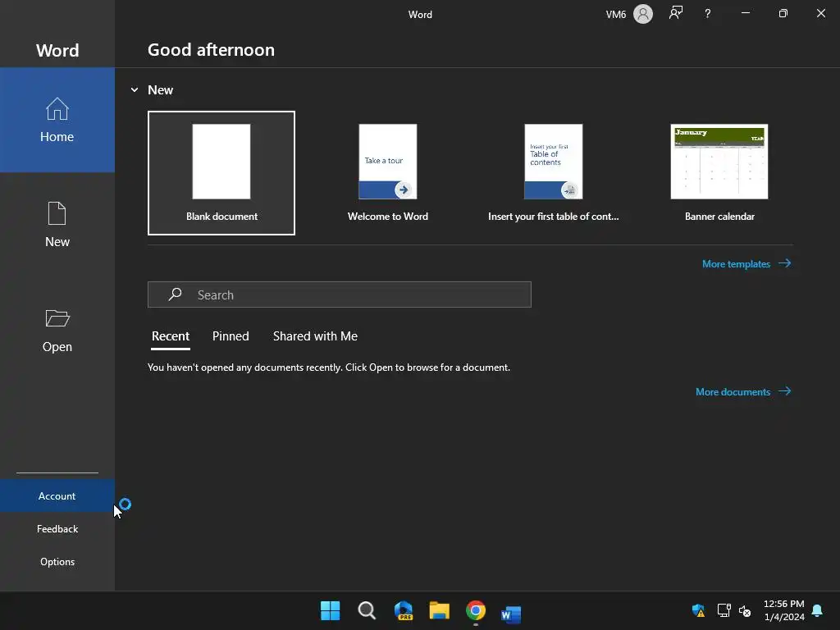Open notifications bell icon
Image resolution: width=840 pixels, height=630 pixels.
[x=818, y=610]
